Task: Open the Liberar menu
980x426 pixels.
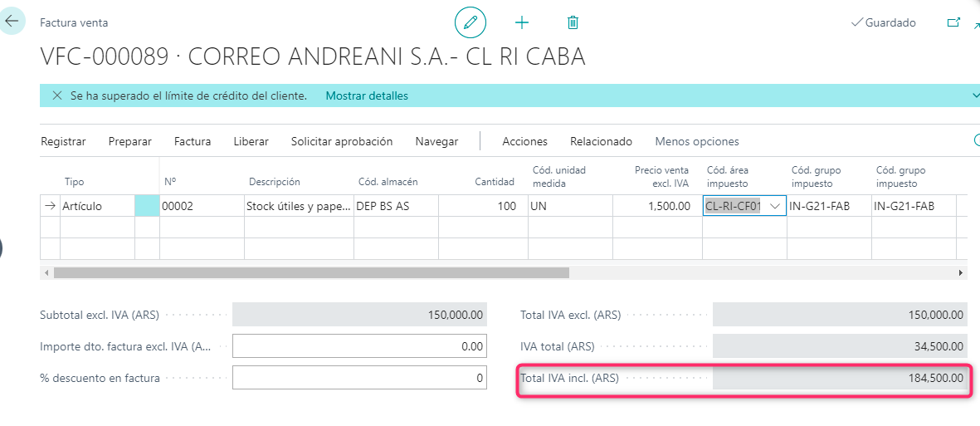Action: [x=251, y=141]
